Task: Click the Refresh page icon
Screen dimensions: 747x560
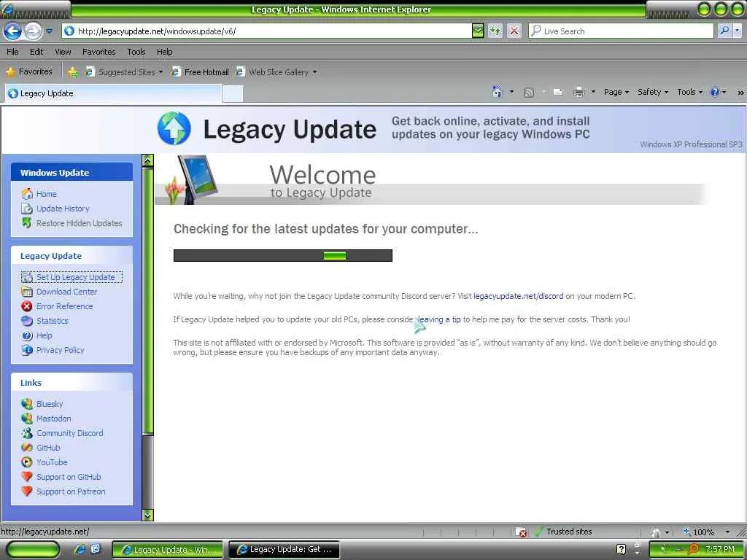Action: coord(495,31)
